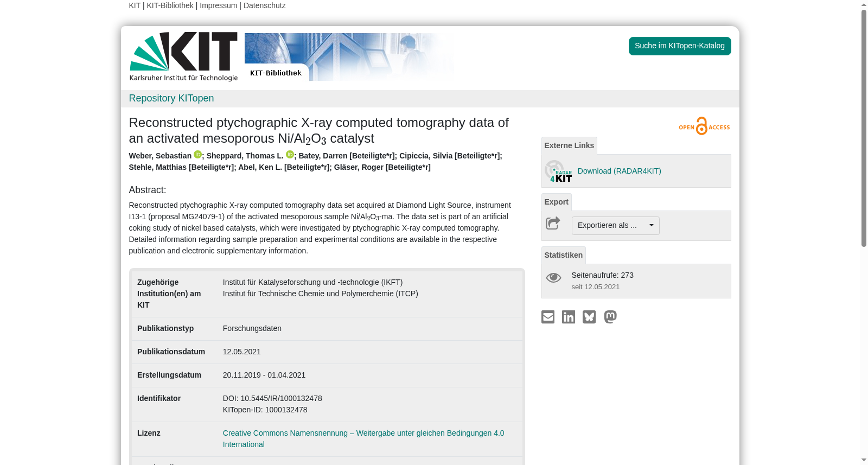Share this record on LinkedIn

tap(569, 317)
